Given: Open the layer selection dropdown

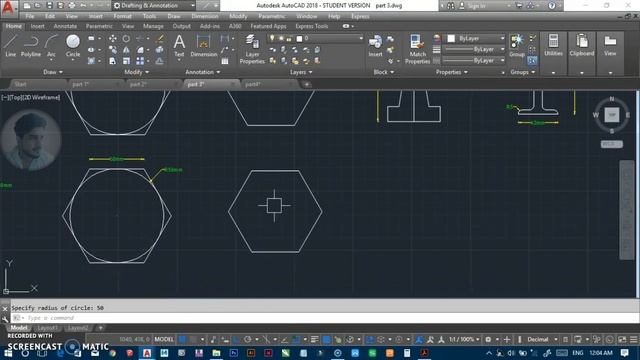Looking at the screenshot, I should tap(314, 38).
